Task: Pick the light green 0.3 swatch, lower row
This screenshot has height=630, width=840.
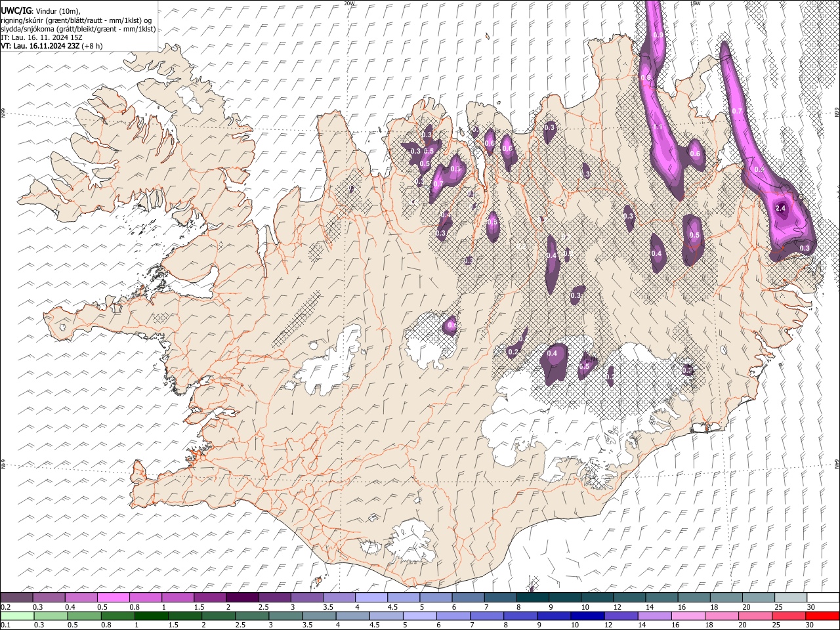Action: pyautogui.click(x=51, y=616)
